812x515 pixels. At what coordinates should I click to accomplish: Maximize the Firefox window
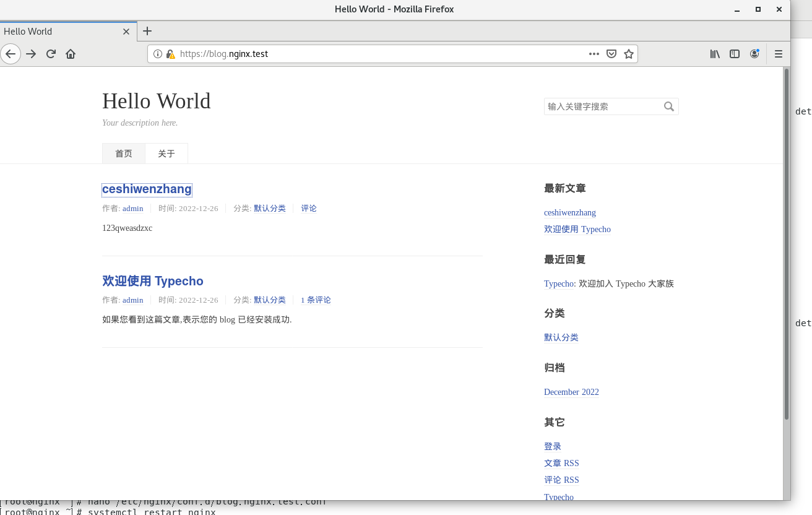point(758,9)
